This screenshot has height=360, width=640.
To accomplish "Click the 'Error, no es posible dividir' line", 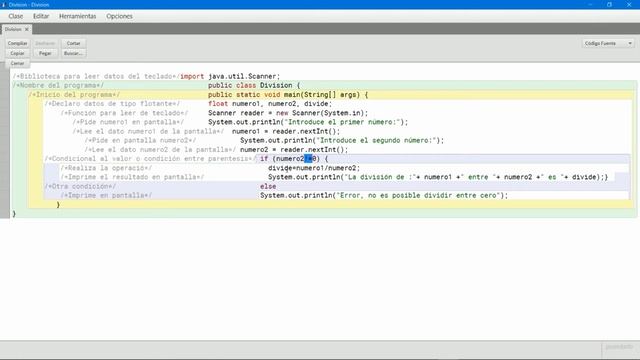I will click(384, 196).
